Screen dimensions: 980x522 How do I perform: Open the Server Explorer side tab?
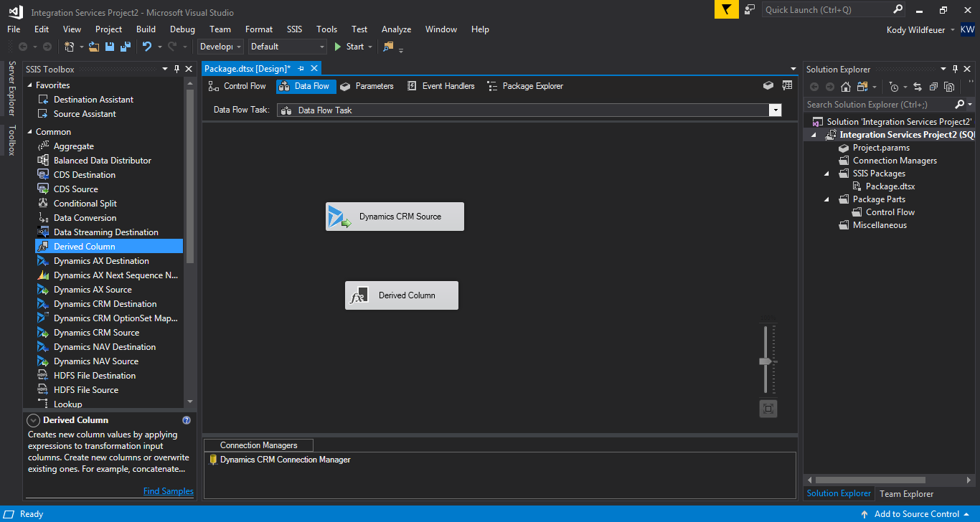point(12,89)
